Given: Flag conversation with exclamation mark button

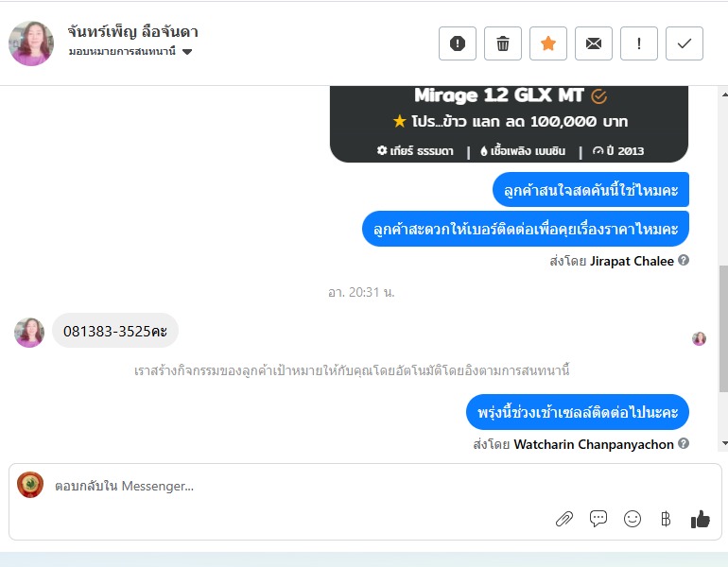Looking at the screenshot, I should pos(639,43).
